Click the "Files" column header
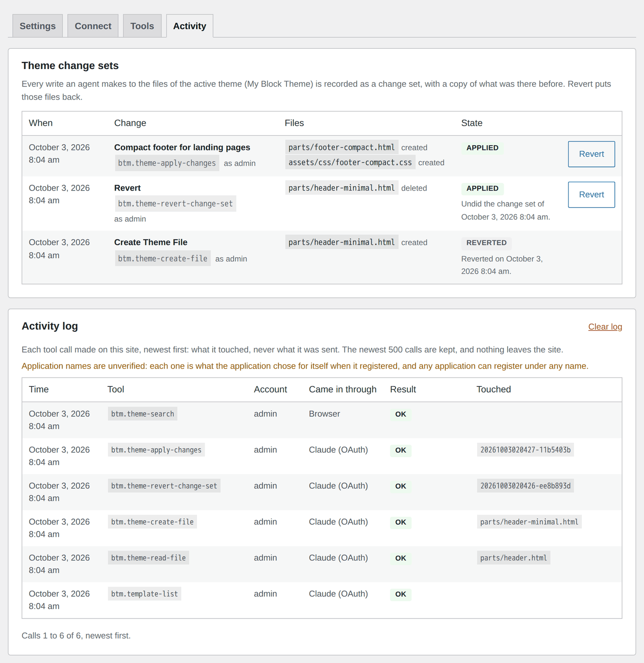This screenshot has height=663, width=644. (294, 123)
